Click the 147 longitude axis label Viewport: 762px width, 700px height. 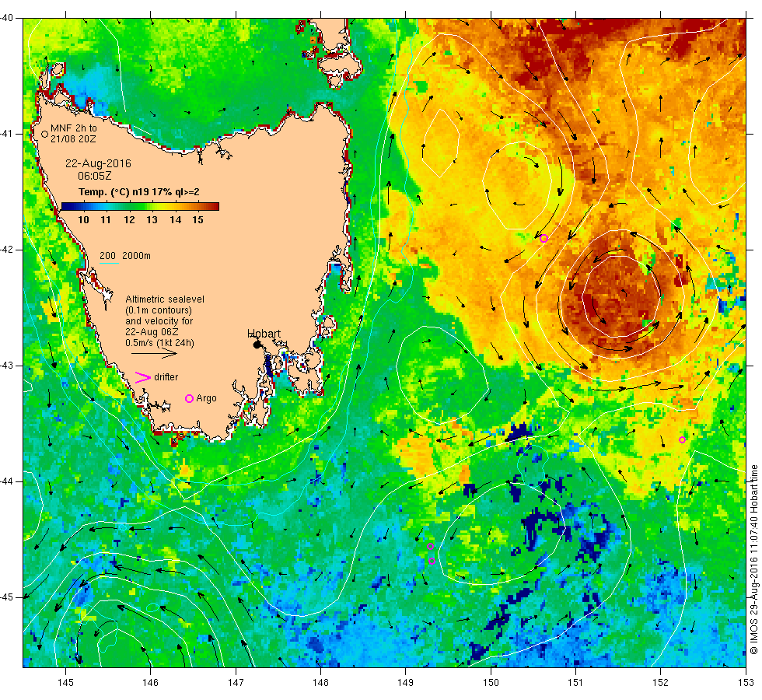coord(236,683)
